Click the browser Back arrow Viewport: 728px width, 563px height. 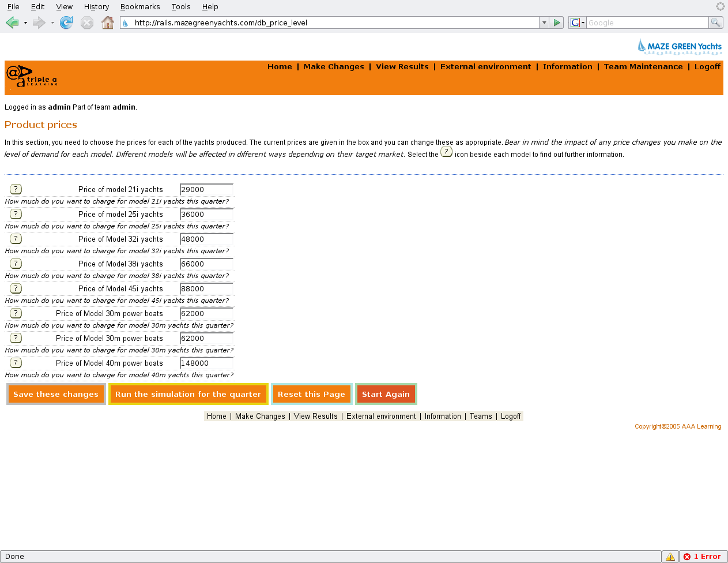point(12,22)
